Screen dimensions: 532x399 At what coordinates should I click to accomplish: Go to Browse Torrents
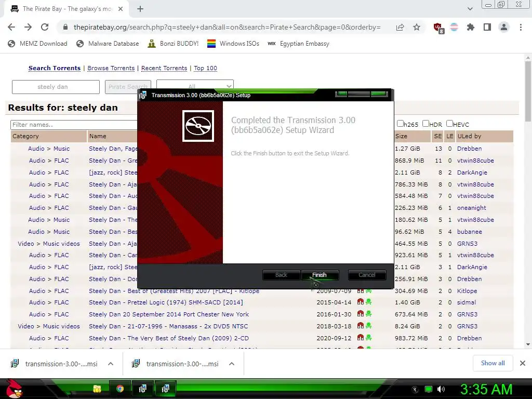pyautogui.click(x=111, y=68)
